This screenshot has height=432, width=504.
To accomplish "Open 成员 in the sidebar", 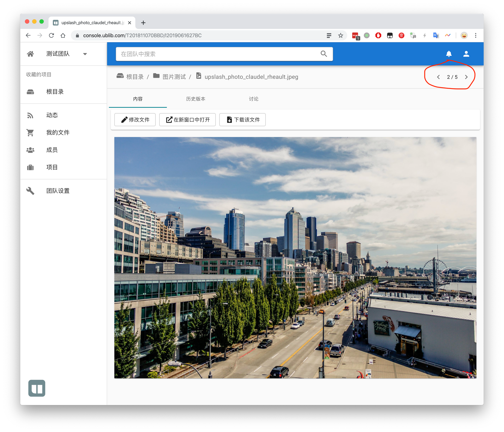I will (52, 150).
